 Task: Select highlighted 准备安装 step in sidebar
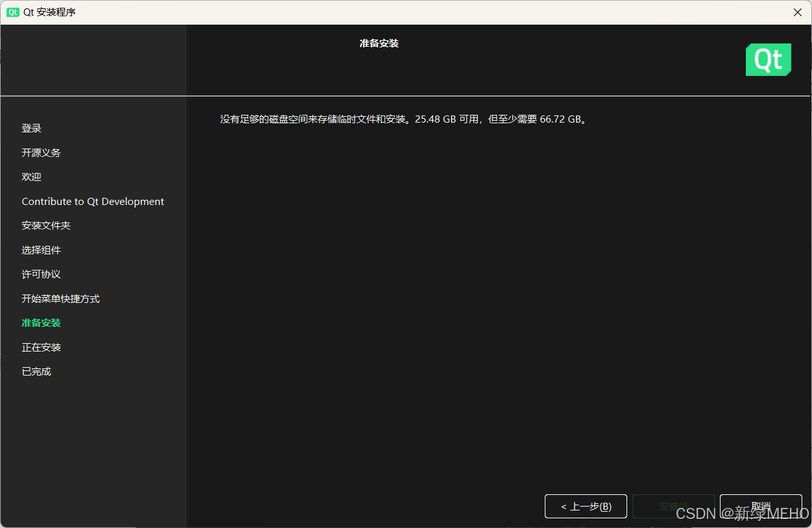[x=41, y=323]
